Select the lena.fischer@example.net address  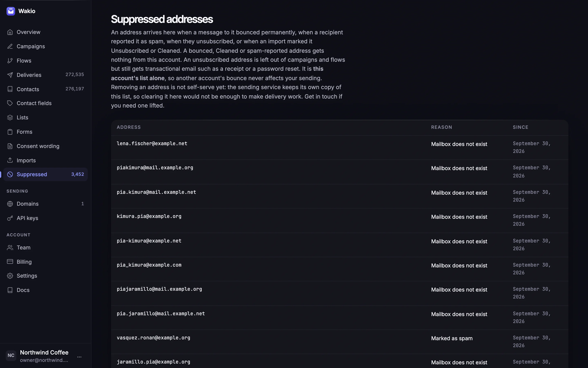[152, 144]
